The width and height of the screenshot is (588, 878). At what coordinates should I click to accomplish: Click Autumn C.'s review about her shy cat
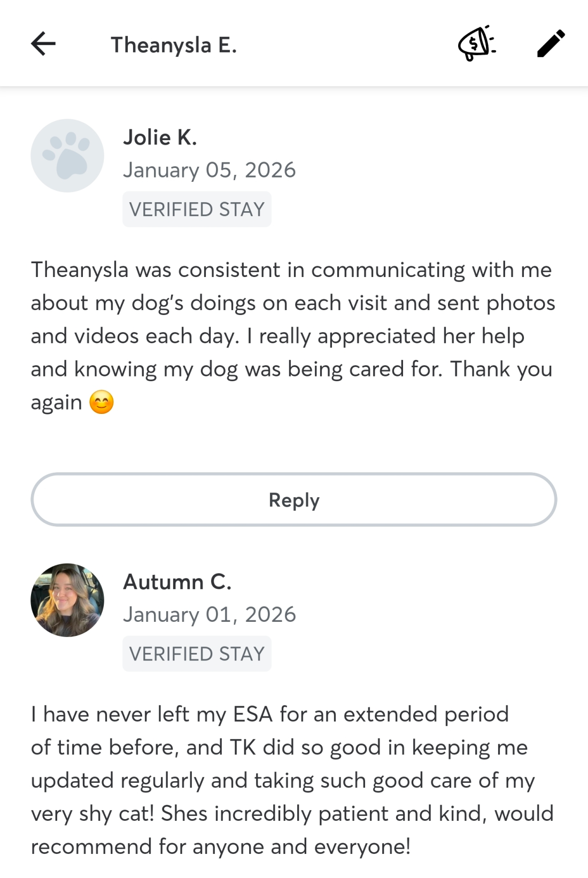[x=291, y=780]
